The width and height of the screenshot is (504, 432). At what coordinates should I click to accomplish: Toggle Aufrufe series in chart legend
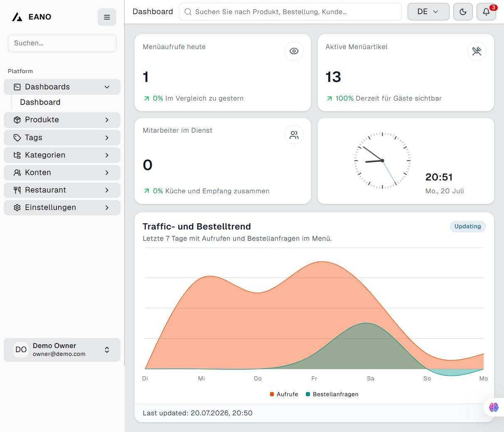point(284,394)
